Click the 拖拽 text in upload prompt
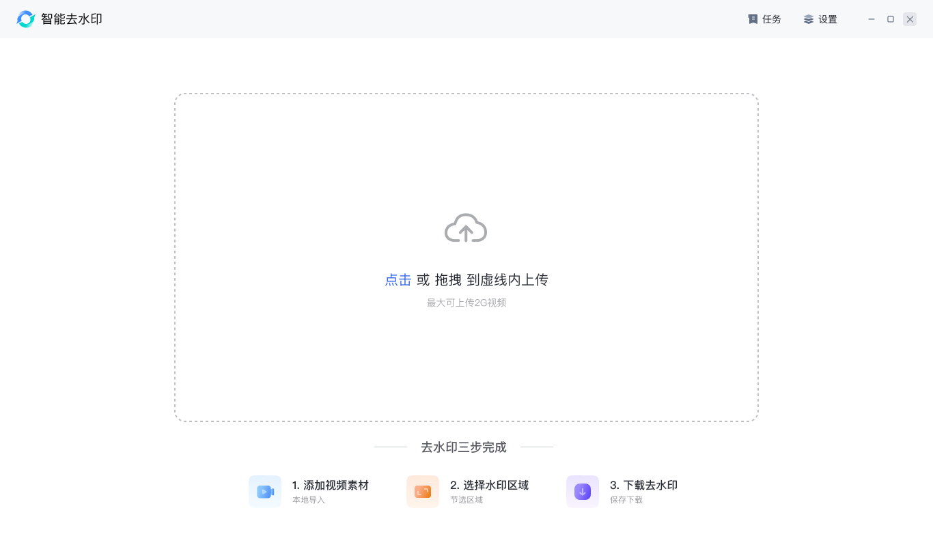The image size is (933, 560). 448,280
